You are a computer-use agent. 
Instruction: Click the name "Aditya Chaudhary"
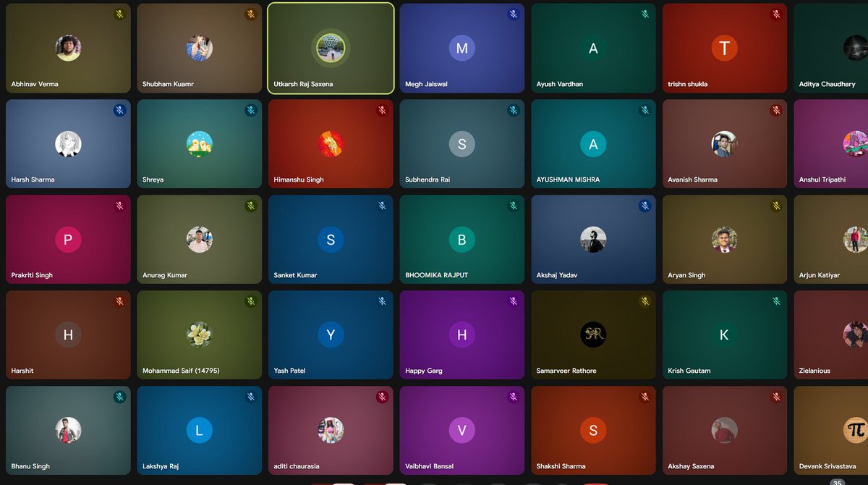point(827,84)
